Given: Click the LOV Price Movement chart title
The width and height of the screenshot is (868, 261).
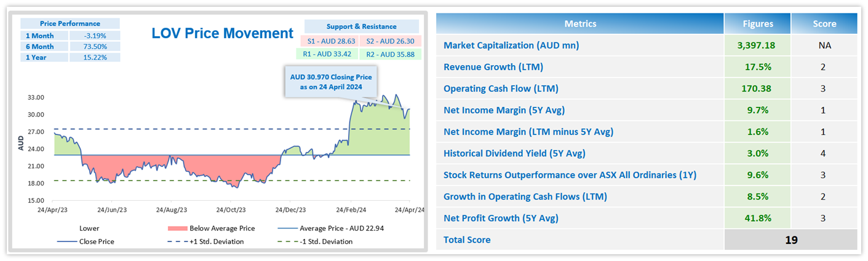Looking at the screenshot, I should [222, 33].
